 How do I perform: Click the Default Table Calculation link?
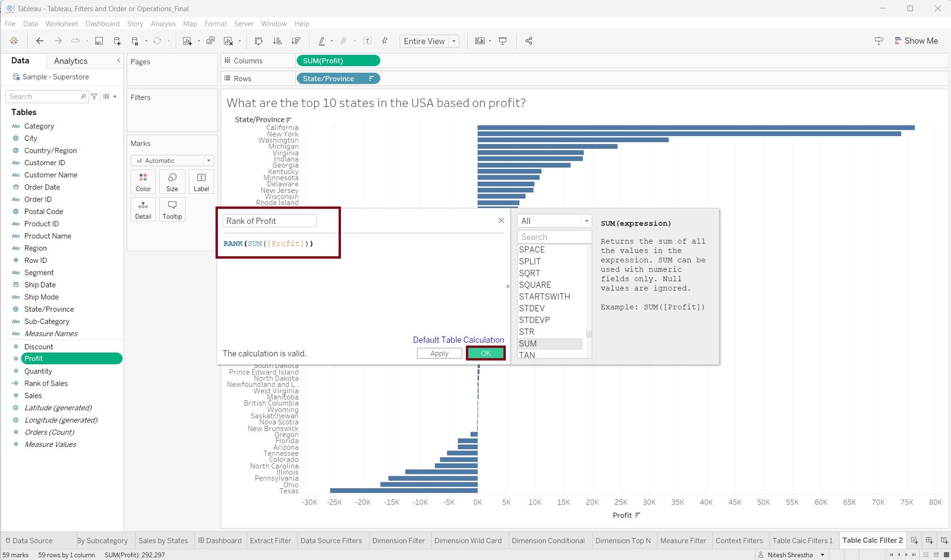coord(458,340)
